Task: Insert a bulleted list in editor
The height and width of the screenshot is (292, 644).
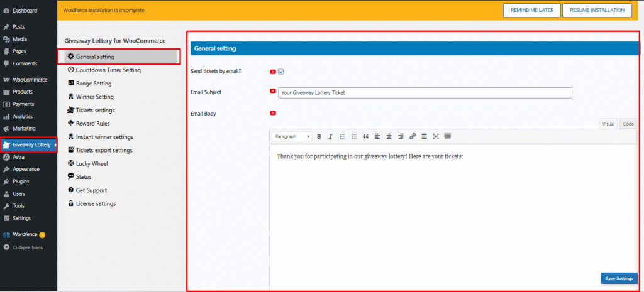Action: coord(342,136)
